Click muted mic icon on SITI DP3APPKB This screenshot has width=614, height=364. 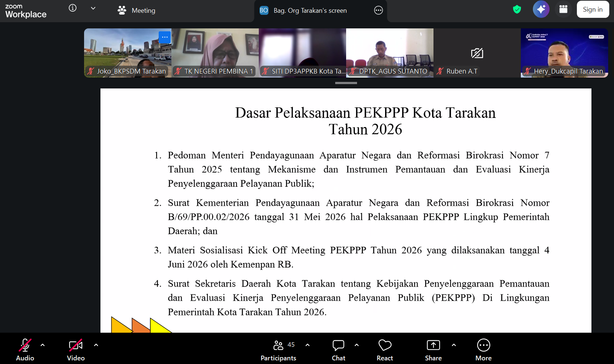coord(265,71)
